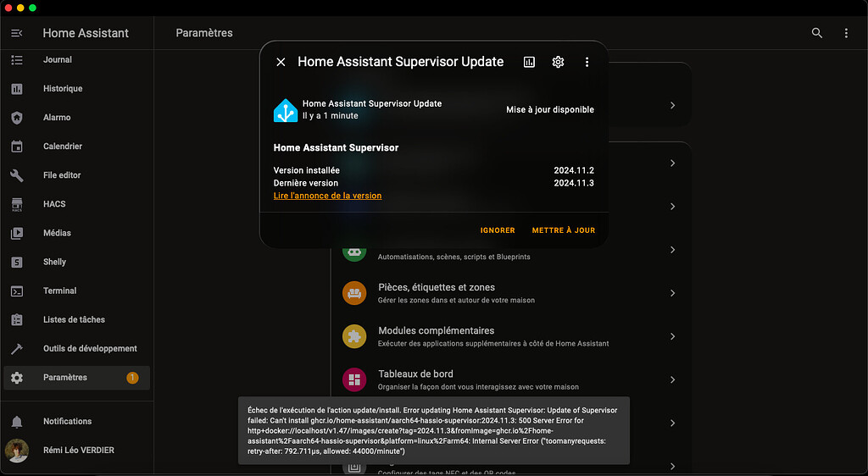Open Rémi Léo VERDIER profile avatar

17,451
